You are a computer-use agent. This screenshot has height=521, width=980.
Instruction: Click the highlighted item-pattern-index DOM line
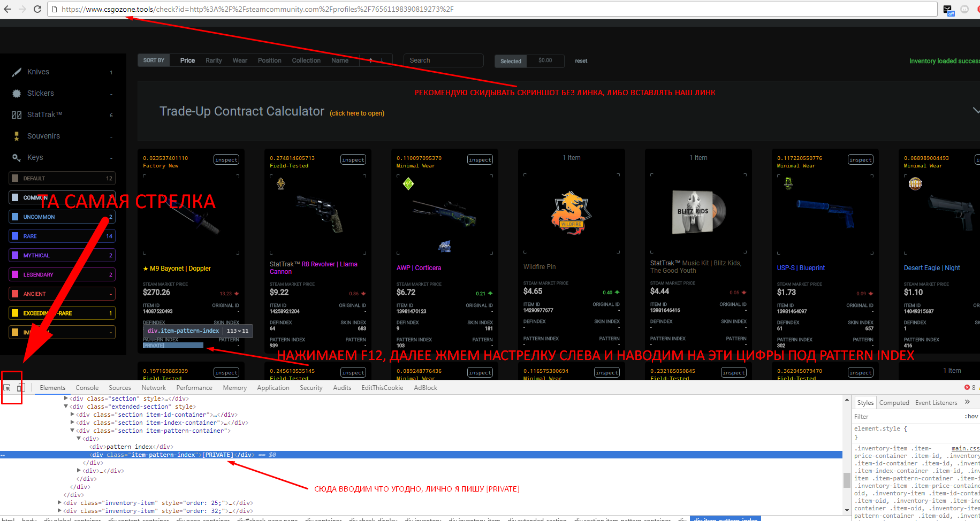(x=421, y=455)
